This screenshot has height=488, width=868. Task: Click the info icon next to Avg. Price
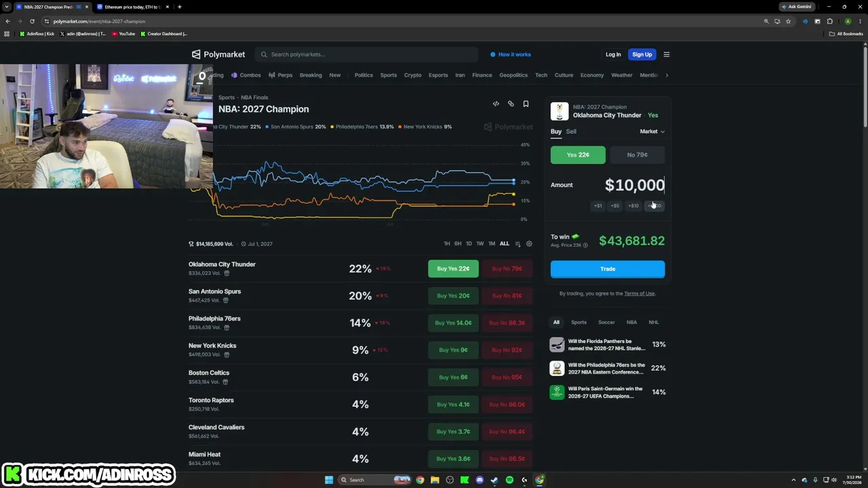point(585,245)
